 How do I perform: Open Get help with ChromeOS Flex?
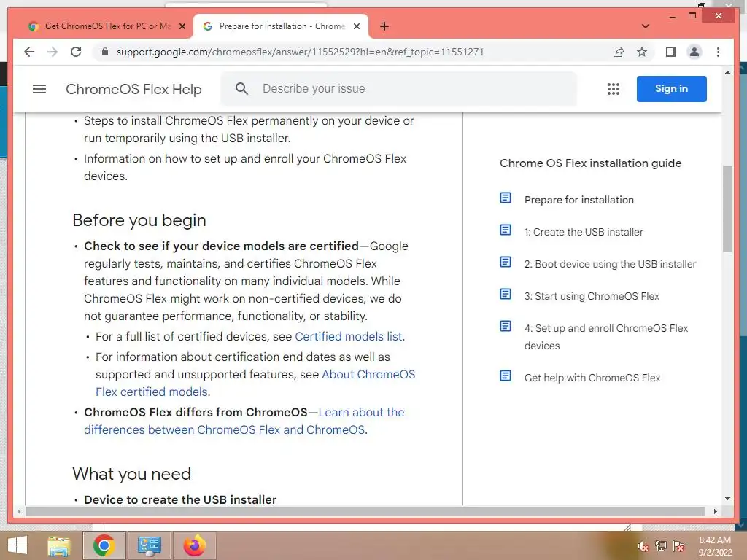pos(592,378)
